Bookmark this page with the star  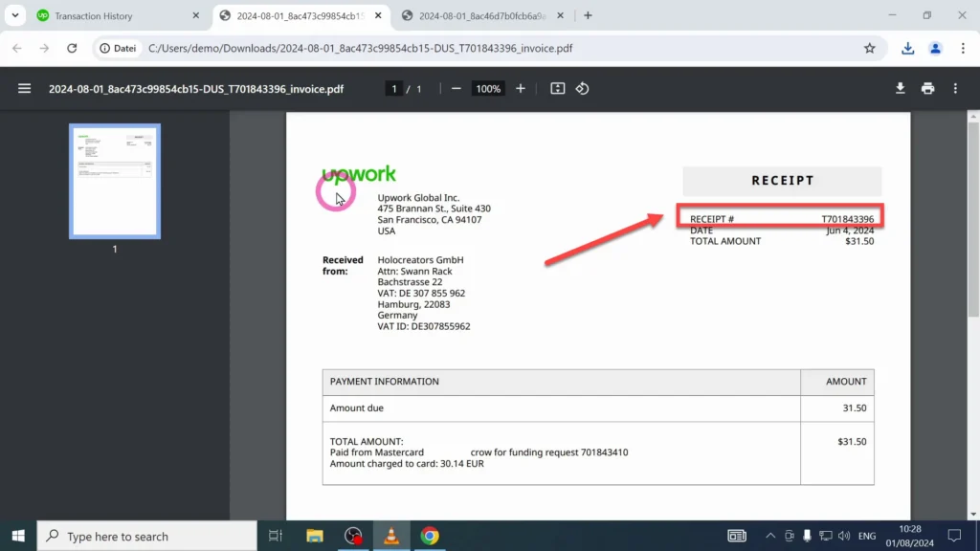click(x=869, y=48)
